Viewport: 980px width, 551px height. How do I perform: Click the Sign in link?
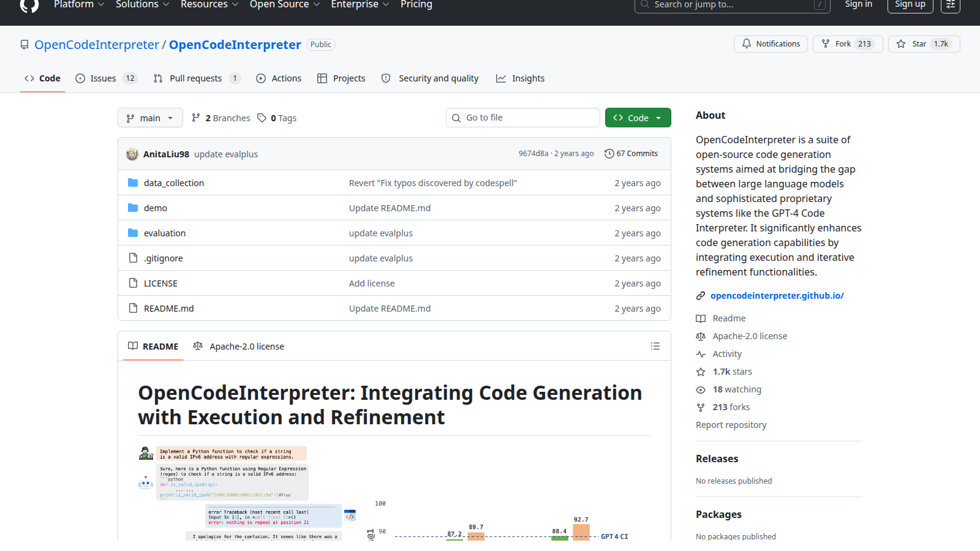[858, 4]
